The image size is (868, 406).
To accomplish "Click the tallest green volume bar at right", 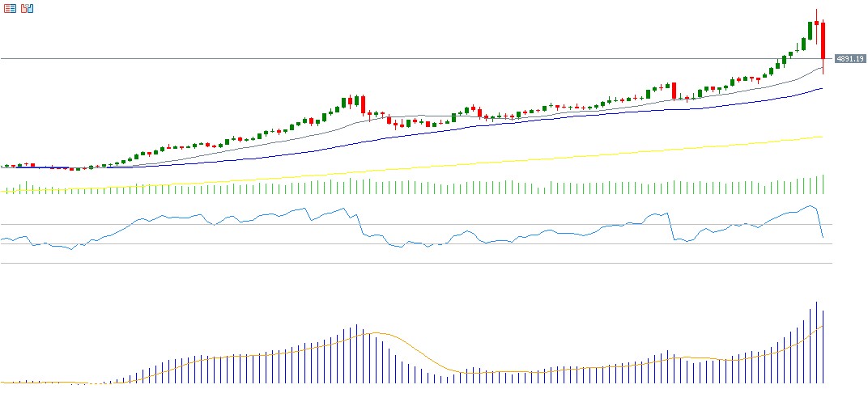I will (823, 184).
